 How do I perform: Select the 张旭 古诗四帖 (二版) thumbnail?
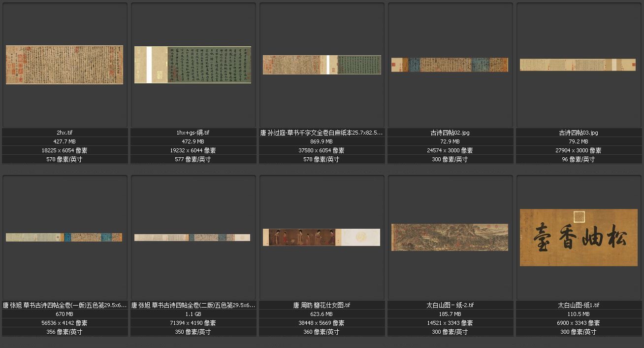point(192,237)
